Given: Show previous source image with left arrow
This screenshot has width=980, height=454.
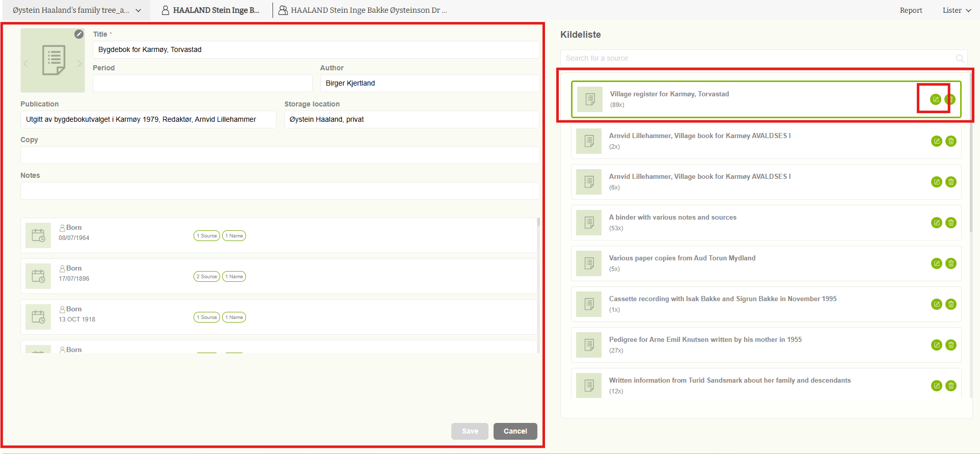Looking at the screenshot, I should (25, 63).
